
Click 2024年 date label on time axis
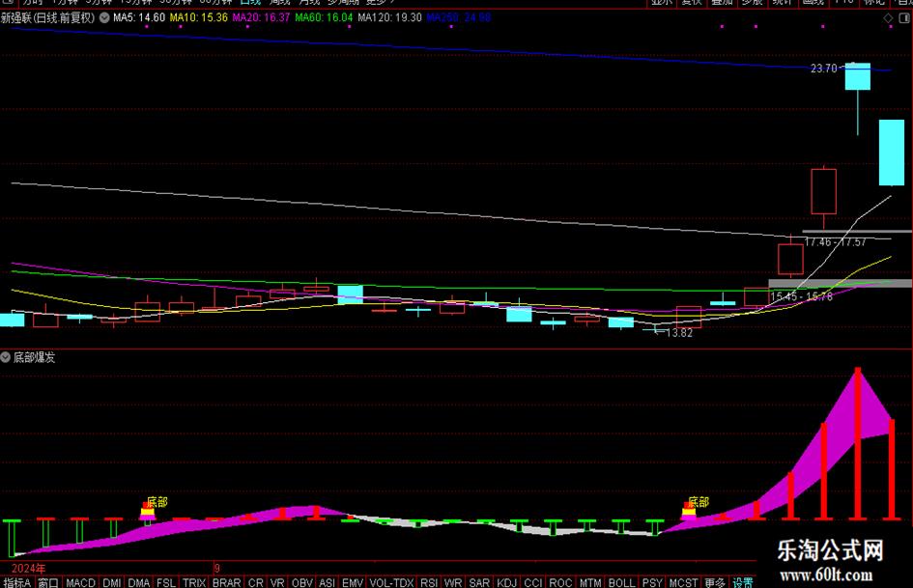(x=28, y=568)
